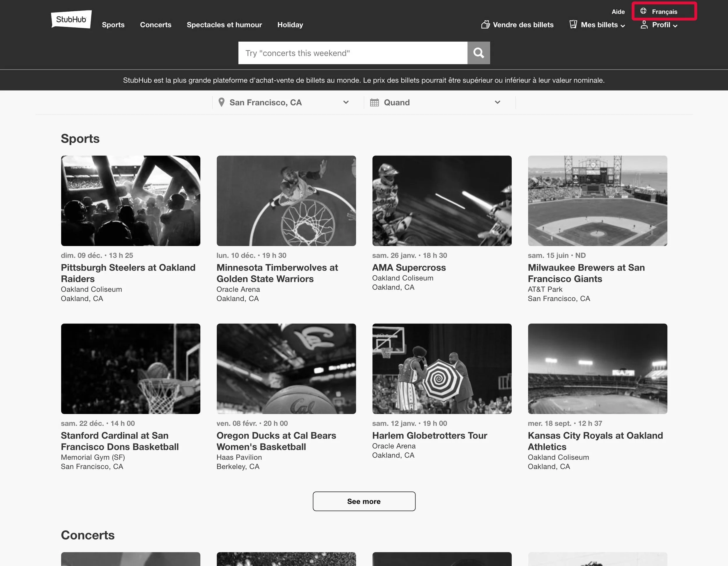The width and height of the screenshot is (728, 566).
Task: Focus the event search field
Action: (353, 53)
